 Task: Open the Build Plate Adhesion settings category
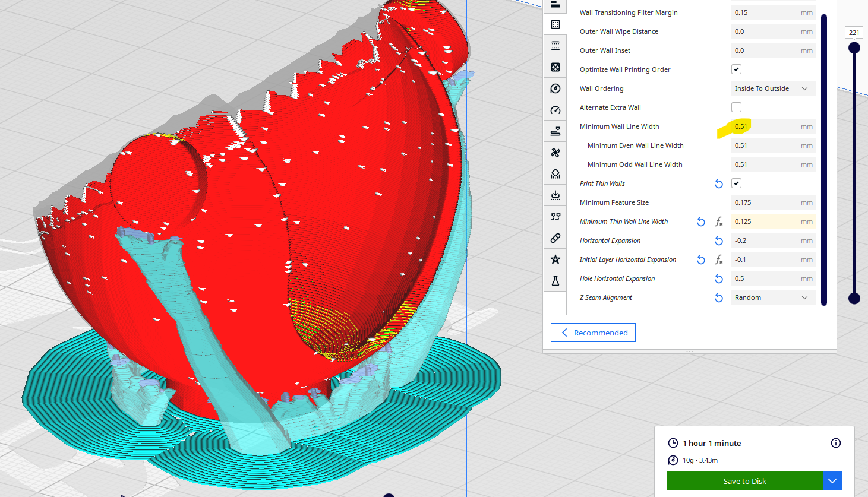[x=555, y=195]
